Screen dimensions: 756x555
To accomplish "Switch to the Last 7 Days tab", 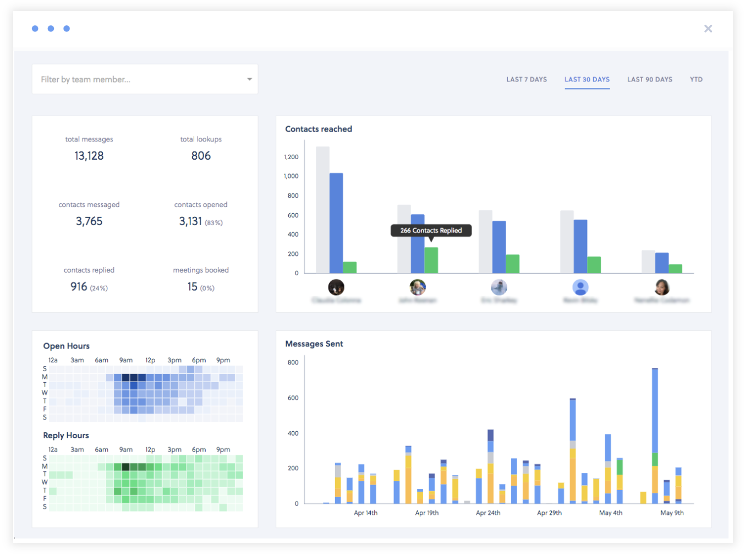I will click(527, 79).
